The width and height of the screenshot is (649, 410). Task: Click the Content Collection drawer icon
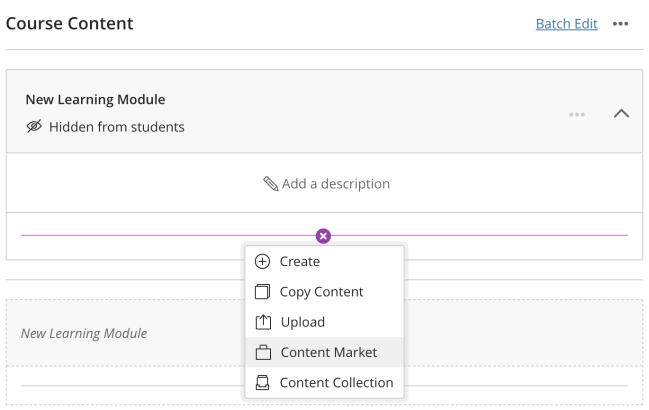[262, 383]
